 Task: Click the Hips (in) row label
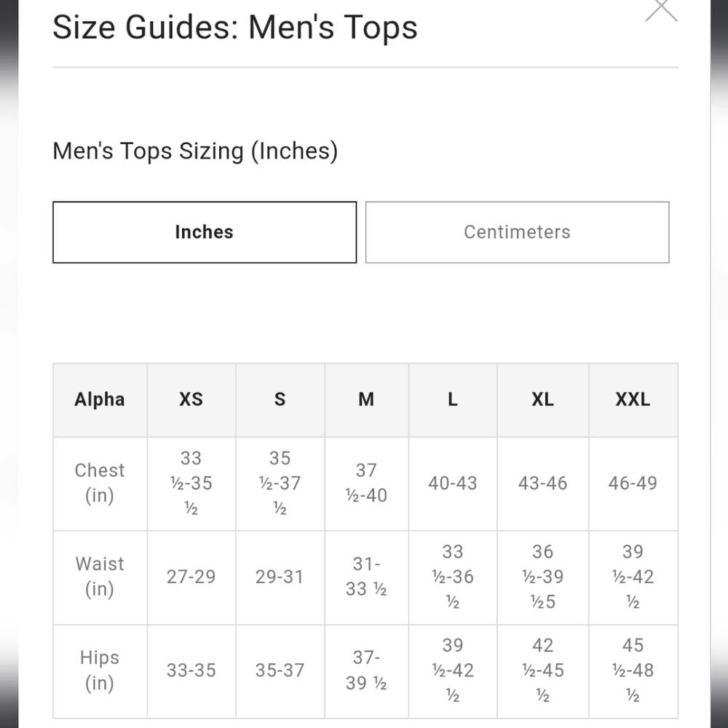tap(100, 671)
